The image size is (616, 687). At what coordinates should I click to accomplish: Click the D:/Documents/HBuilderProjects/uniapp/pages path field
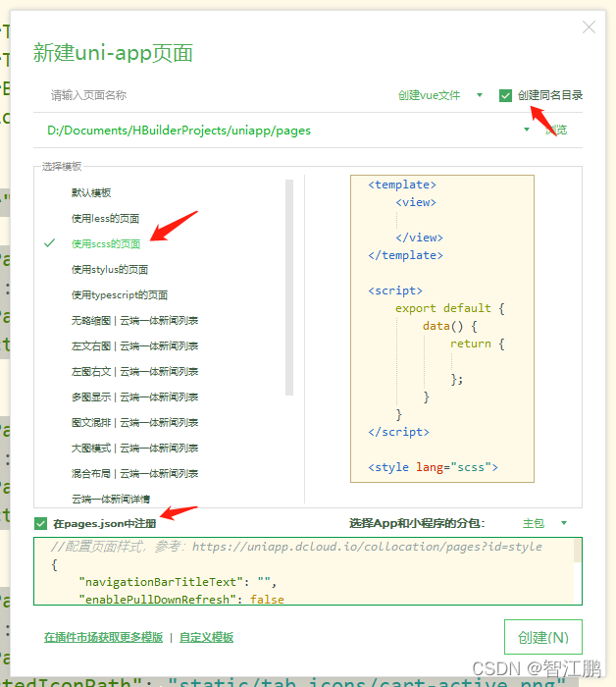[281, 131]
